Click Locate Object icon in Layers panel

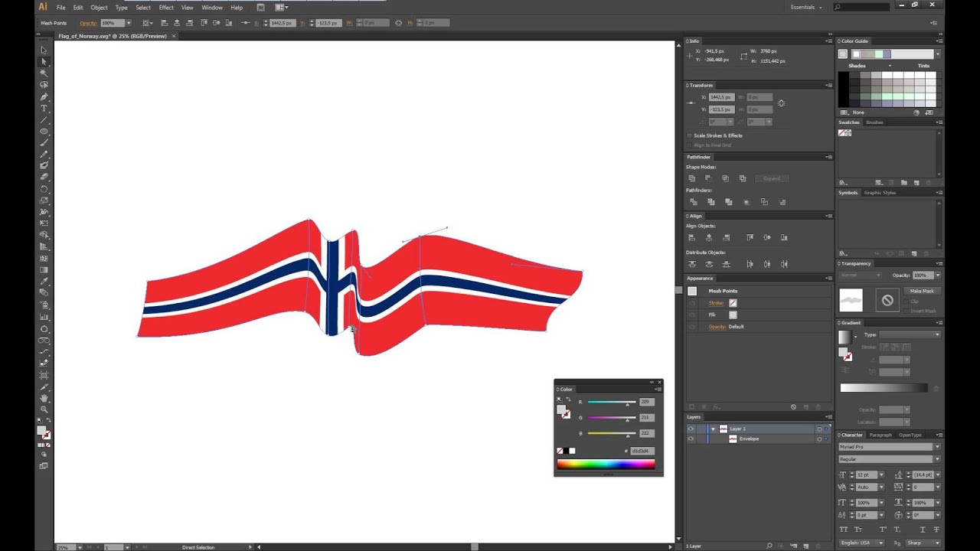pyautogui.click(x=769, y=546)
